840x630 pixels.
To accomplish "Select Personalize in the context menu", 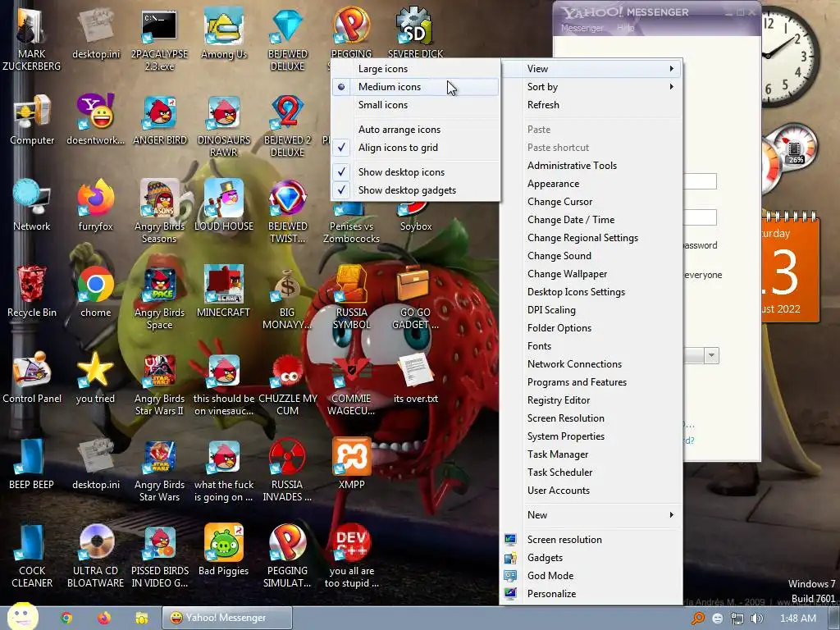I will 591,594.
